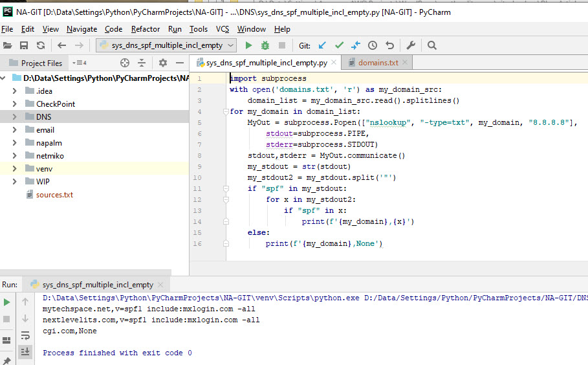
Task: Select the DNS folder row
Action: point(94,116)
